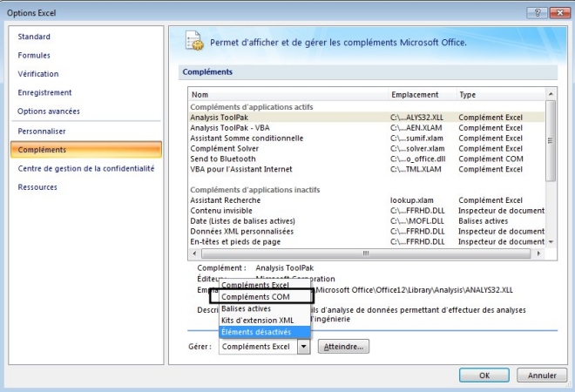Select the Complément Solver row
Image resolution: width=575 pixels, height=392 pixels.
point(367,148)
